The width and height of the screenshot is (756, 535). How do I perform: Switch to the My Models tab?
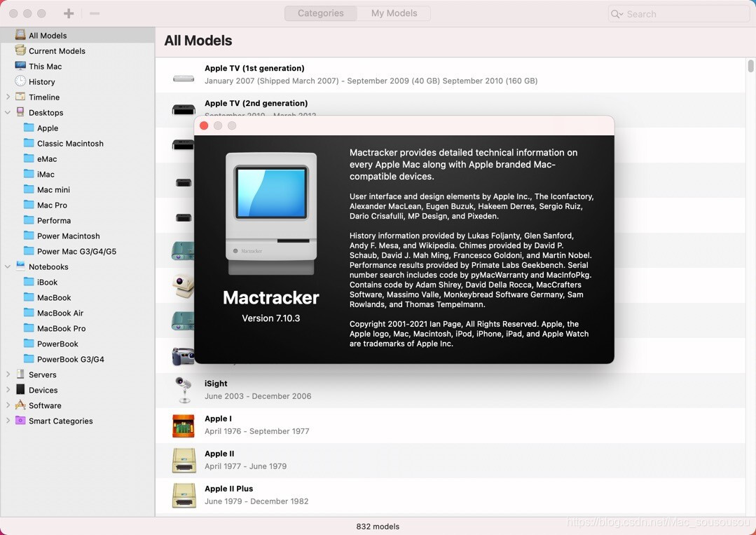[x=394, y=13]
